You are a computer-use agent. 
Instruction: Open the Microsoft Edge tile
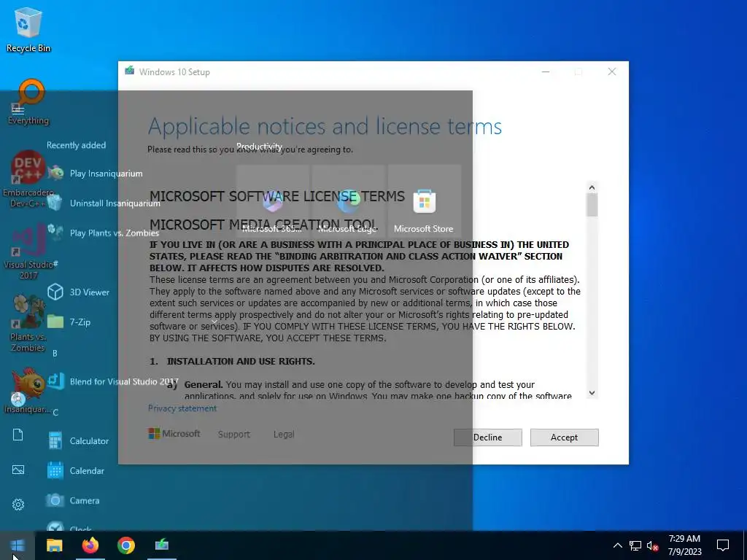click(348, 202)
